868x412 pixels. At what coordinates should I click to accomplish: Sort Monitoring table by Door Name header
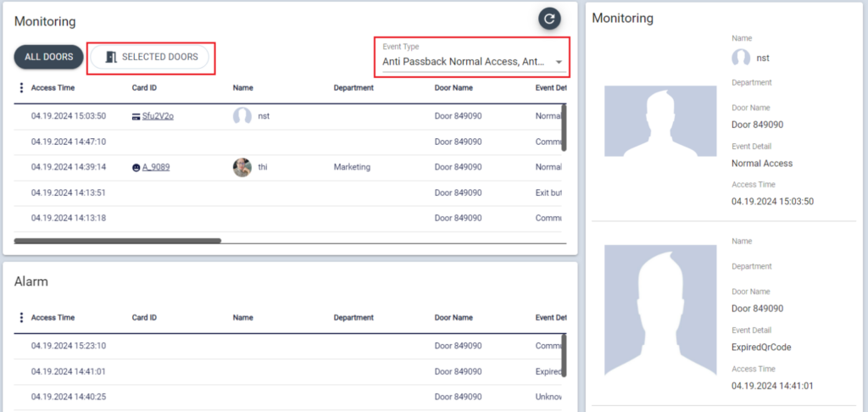pos(453,87)
